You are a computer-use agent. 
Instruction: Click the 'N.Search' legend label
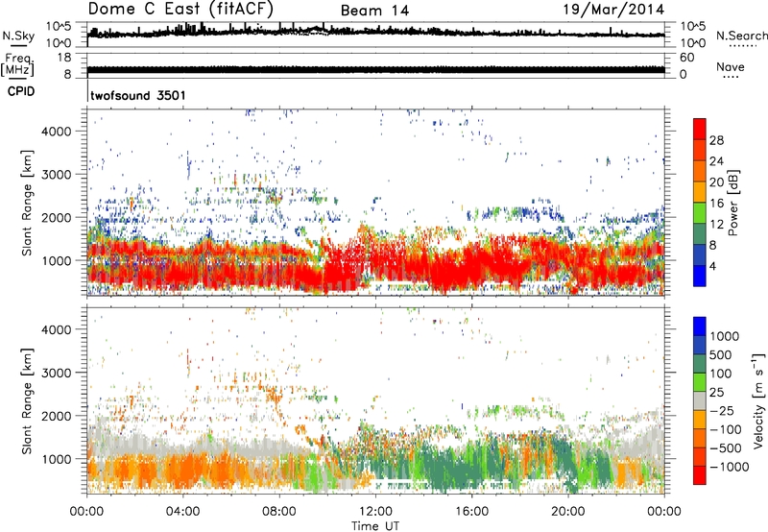pos(741,36)
